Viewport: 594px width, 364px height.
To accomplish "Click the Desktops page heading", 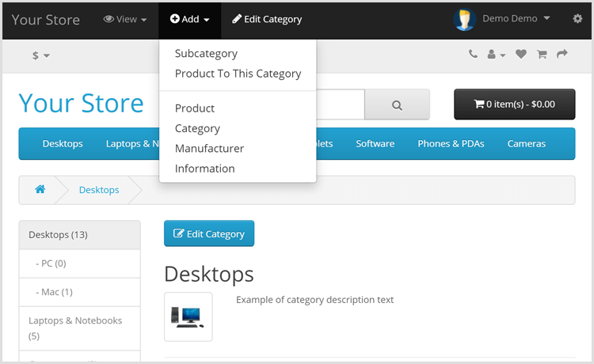I will (x=209, y=274).
